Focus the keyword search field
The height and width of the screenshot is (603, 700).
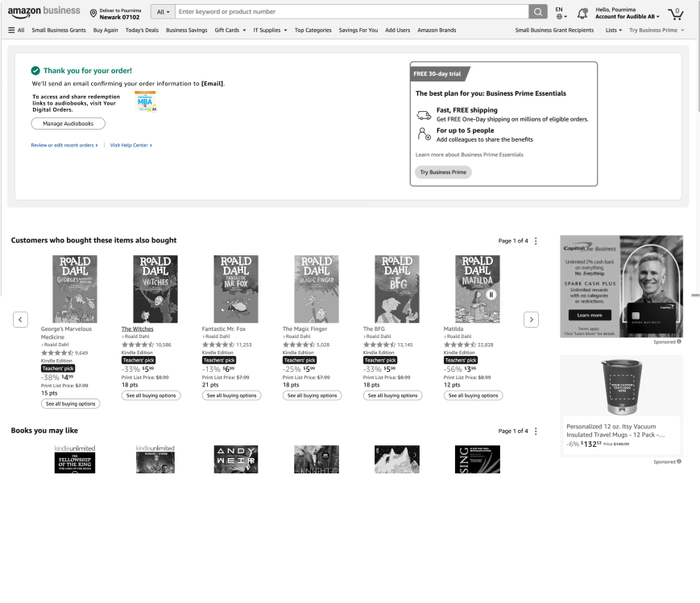tap(352, 12)
